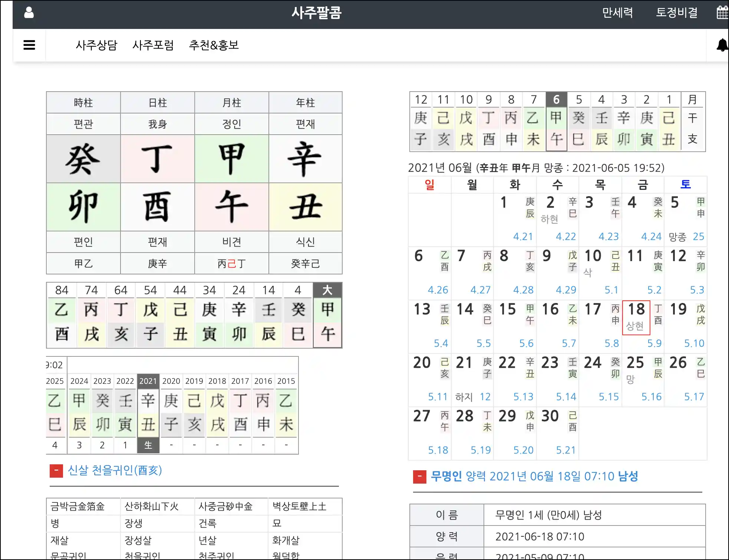The width and height of the screenshot is (729, 560).
Task: Click the 丑 year branch character
Action: [305, 207]
